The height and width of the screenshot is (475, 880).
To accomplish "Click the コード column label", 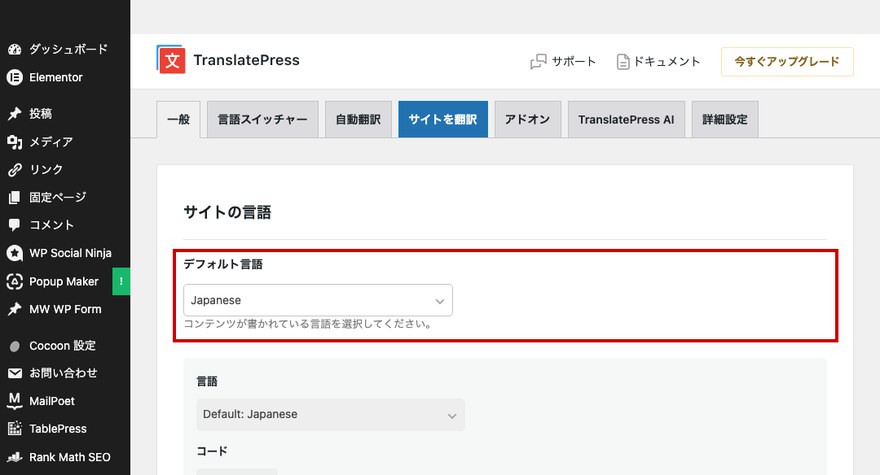I will 212,451.
